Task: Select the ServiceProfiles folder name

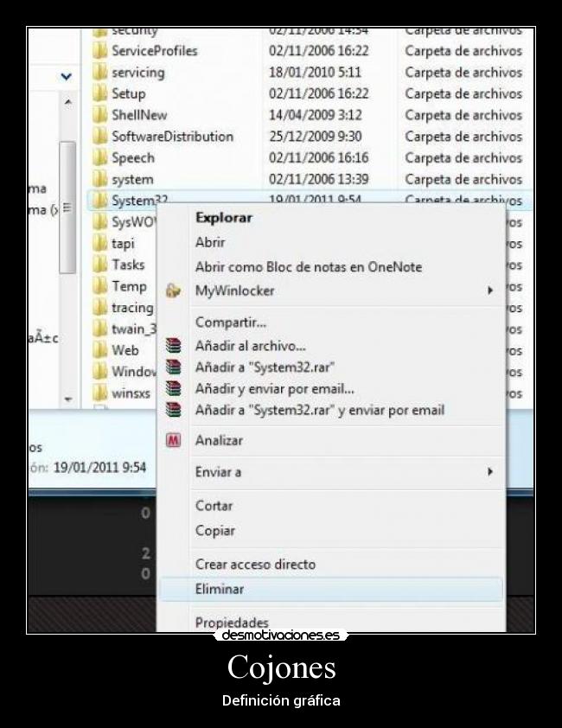Action: (154, 51)
